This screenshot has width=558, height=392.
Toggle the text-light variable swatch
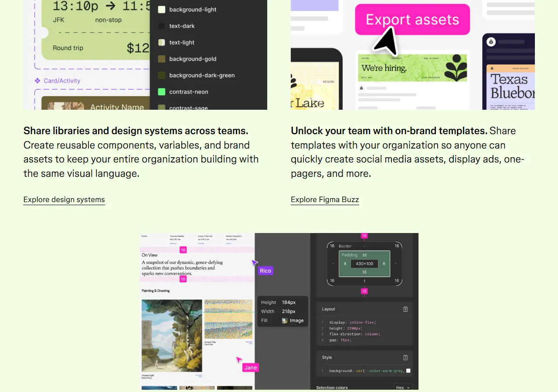161,42
